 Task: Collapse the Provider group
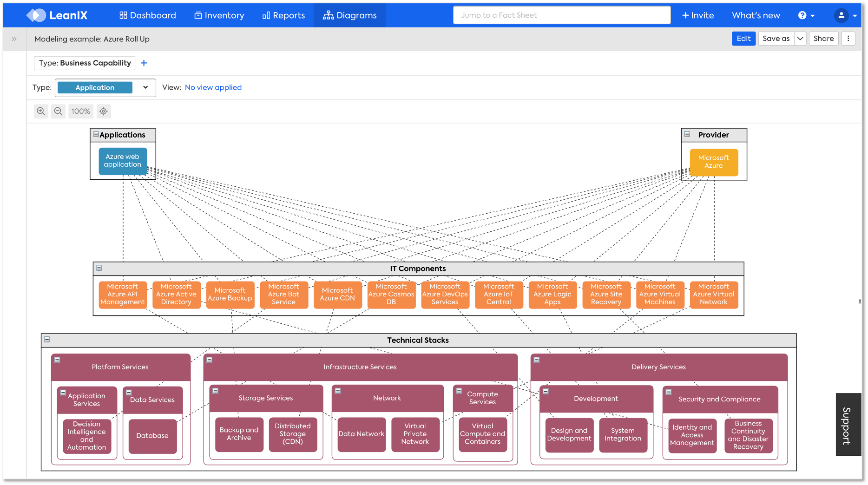click(687, 134)
